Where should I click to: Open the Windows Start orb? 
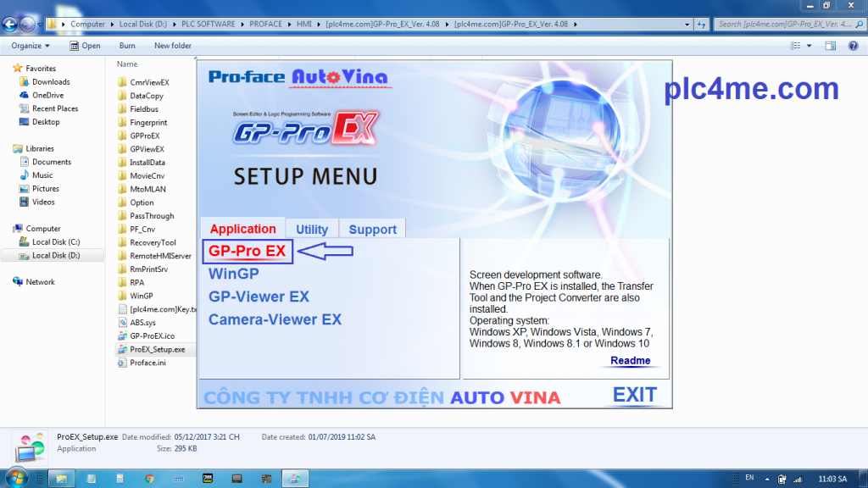[19, 478]
